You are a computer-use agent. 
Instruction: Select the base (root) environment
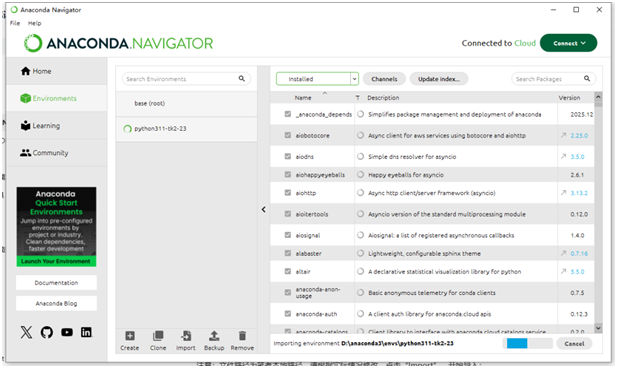187,104
